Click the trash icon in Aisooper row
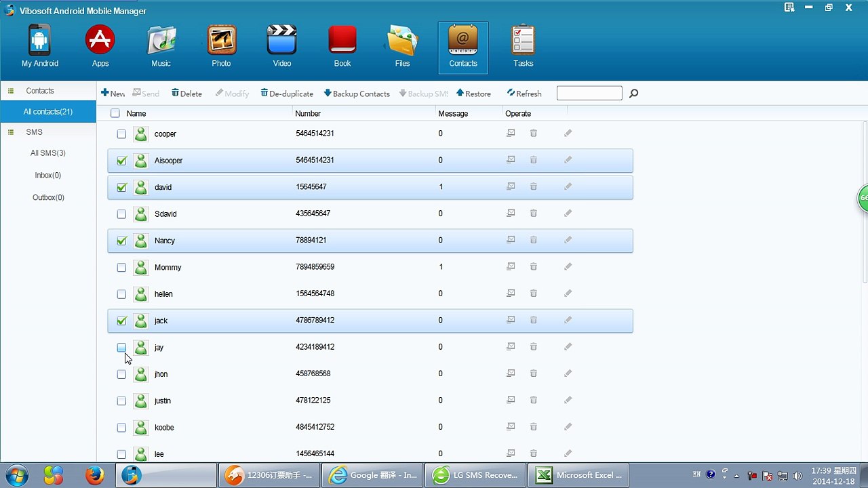 [x=534, y=160]
